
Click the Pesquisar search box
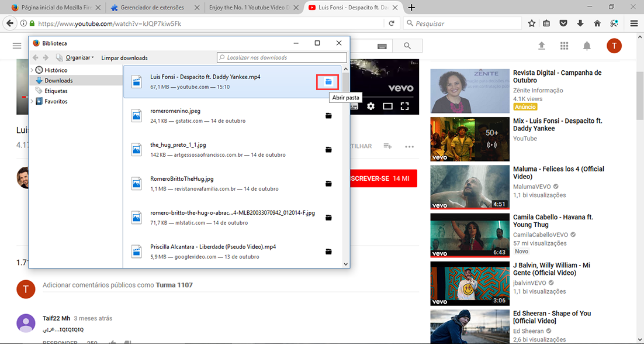(462, 23)
